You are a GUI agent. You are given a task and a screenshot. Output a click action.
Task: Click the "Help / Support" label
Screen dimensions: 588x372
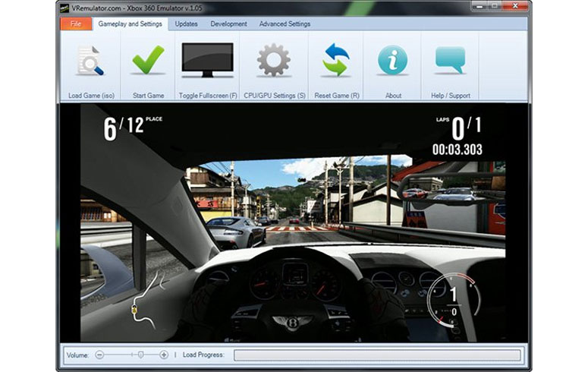[451, 96]
